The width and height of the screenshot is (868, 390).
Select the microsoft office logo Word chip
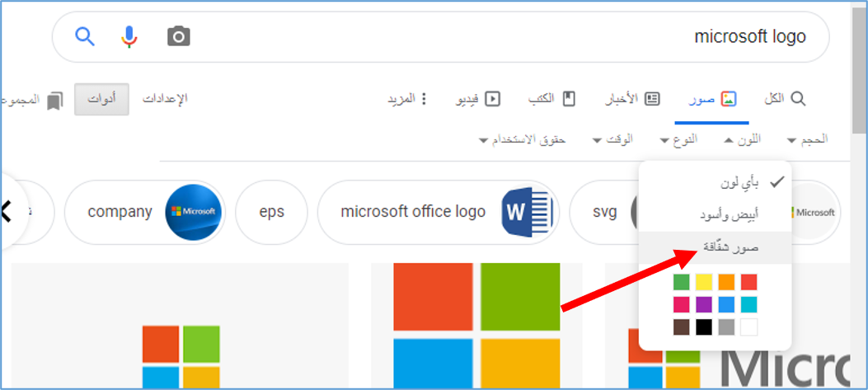[x=438, y=212]
